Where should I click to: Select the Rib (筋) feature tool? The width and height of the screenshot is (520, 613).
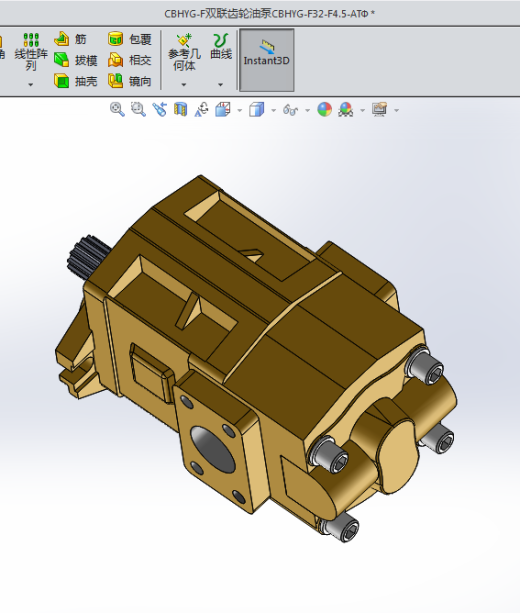coord(70,39)
